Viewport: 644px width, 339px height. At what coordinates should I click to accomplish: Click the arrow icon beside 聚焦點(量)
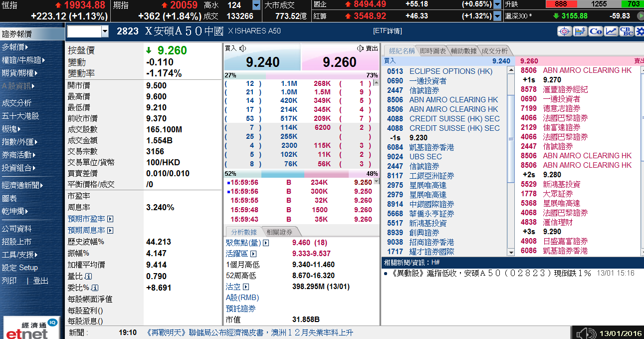point(266,243)
